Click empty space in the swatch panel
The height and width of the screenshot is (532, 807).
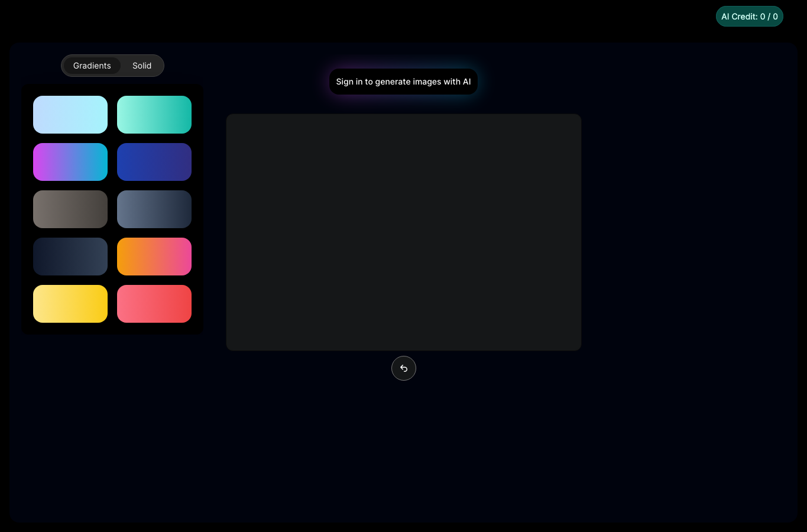point(112,328)
